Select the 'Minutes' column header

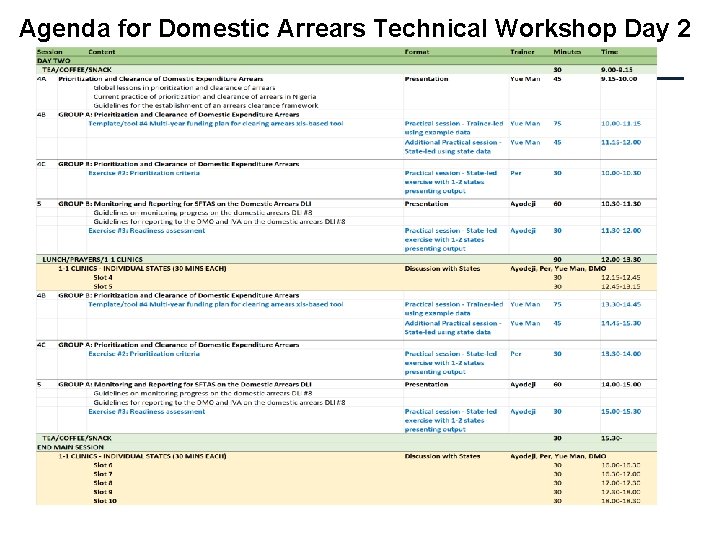(x=567, y=52)
